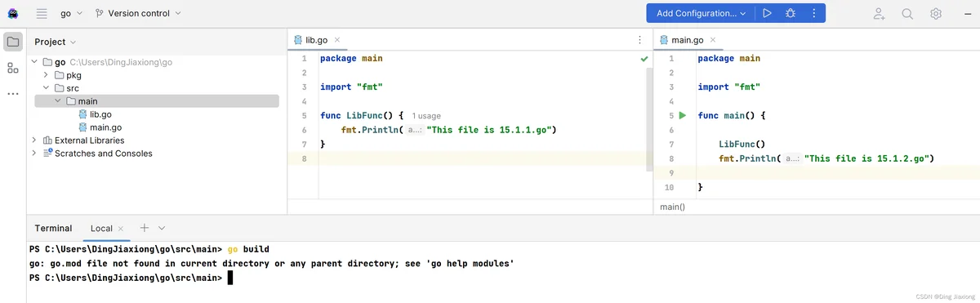Click the GoLand application logo
The width and height of the screenshot is (980, 303).
click(13, 13)
